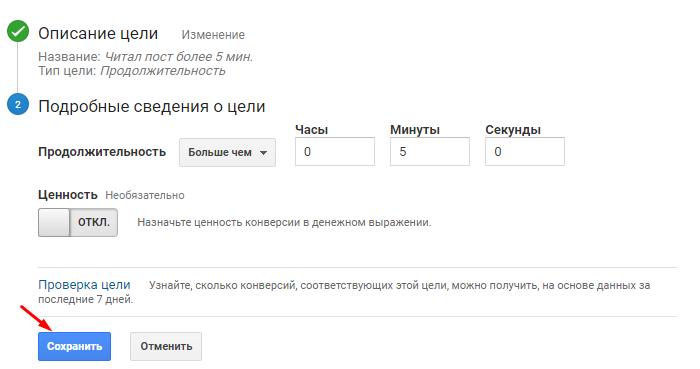Screen dimensions: 700x369
Task: Click the blue step 2 circle
Action: click(18, 104)
